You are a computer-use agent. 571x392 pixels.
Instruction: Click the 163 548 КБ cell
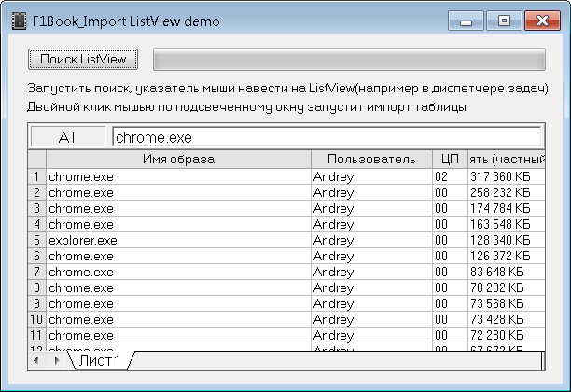pos(507,224)
